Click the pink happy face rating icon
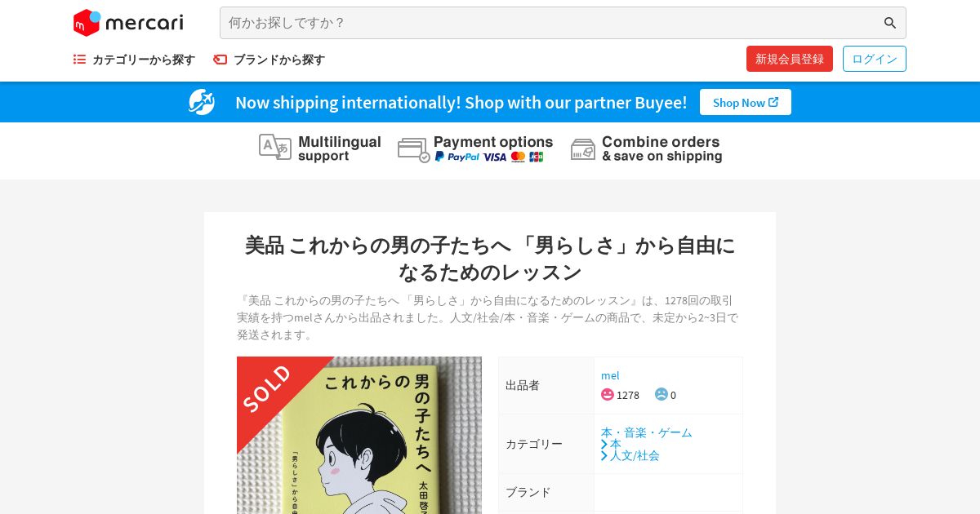Image resolution: width=980 pixels, height=514 pixels. 608,394
